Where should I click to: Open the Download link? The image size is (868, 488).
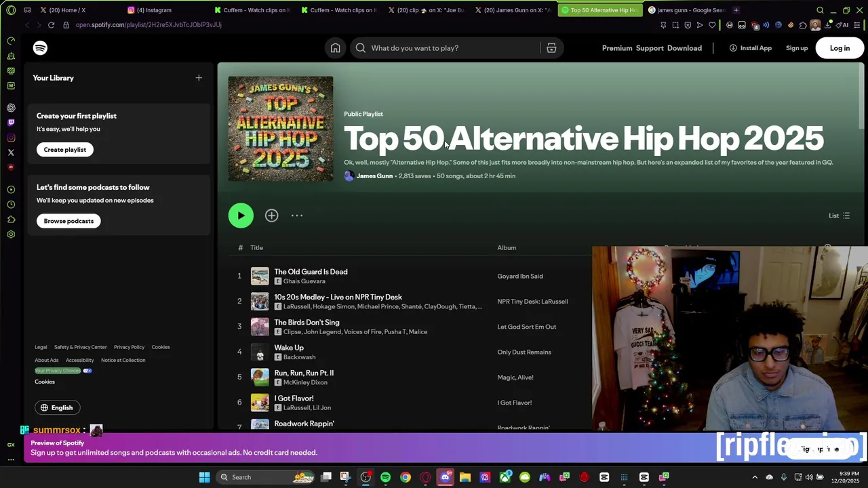coord(684,48)
